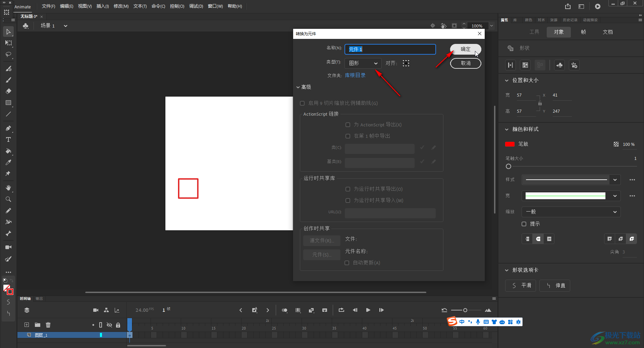Confirm with the 确定 button
This screenshot has height=348, width=644.
point(465,49)
